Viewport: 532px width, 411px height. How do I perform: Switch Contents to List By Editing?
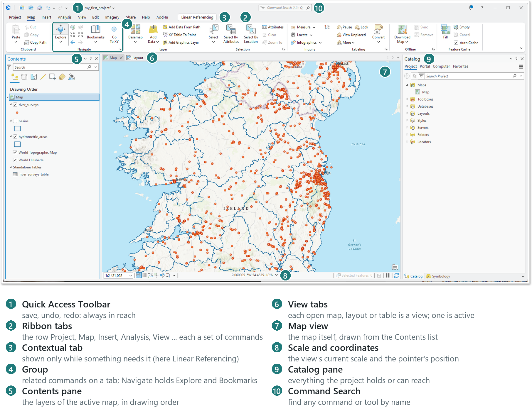[x=43, y=77]
